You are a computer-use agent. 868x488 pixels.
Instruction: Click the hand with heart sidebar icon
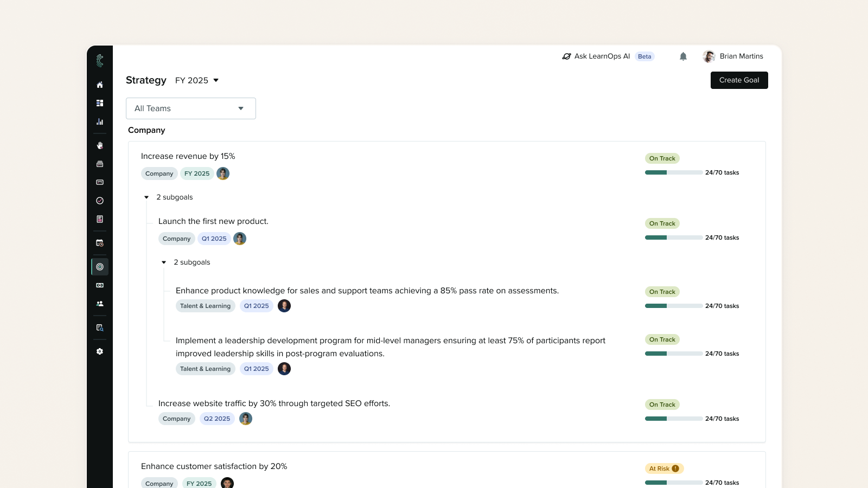100,145
